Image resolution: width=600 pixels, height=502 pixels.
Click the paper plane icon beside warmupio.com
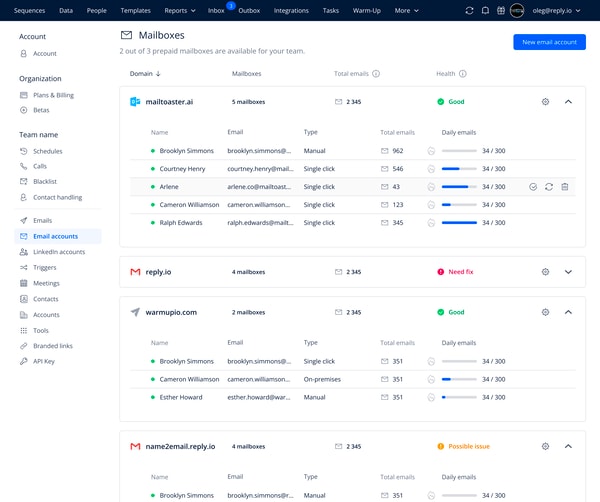pyautogui.click(x=135, y=312)
